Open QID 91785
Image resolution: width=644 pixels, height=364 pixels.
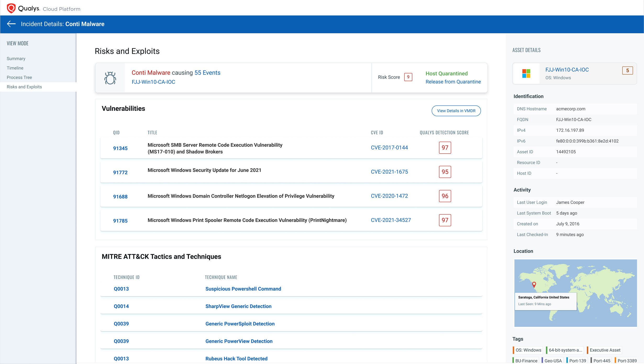[120, 220]
